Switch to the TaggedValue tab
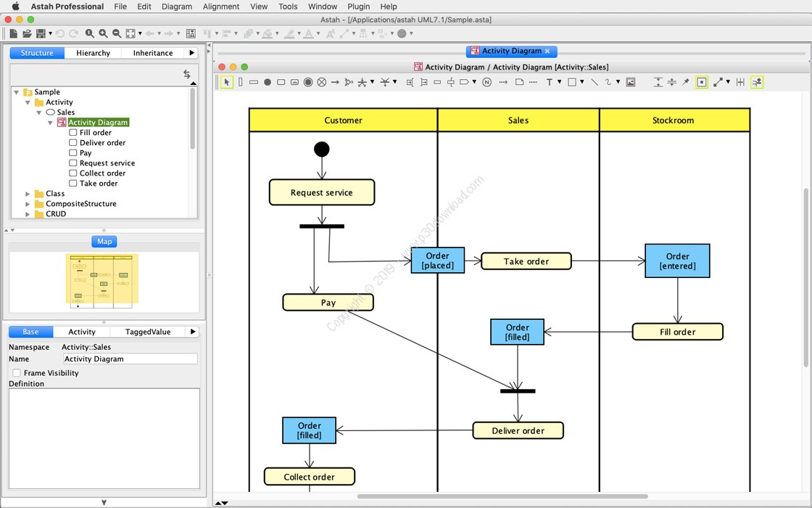Image resolution: width=812 pixels, height=508 pixels. (148, 332)
